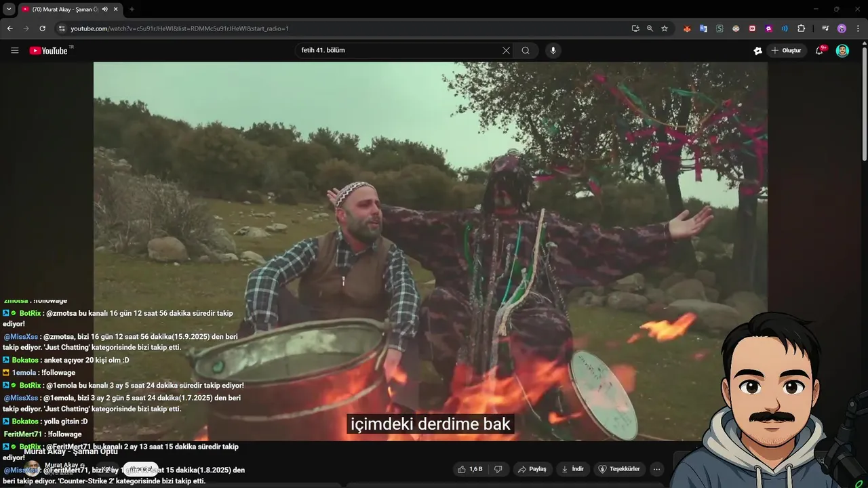Open a new browser tab

pyautogui.click(x=132, y=9)
